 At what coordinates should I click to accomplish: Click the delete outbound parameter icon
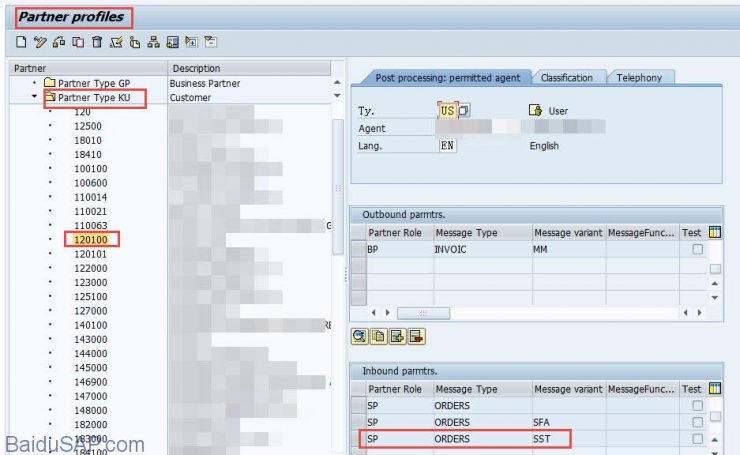[416, 336]
